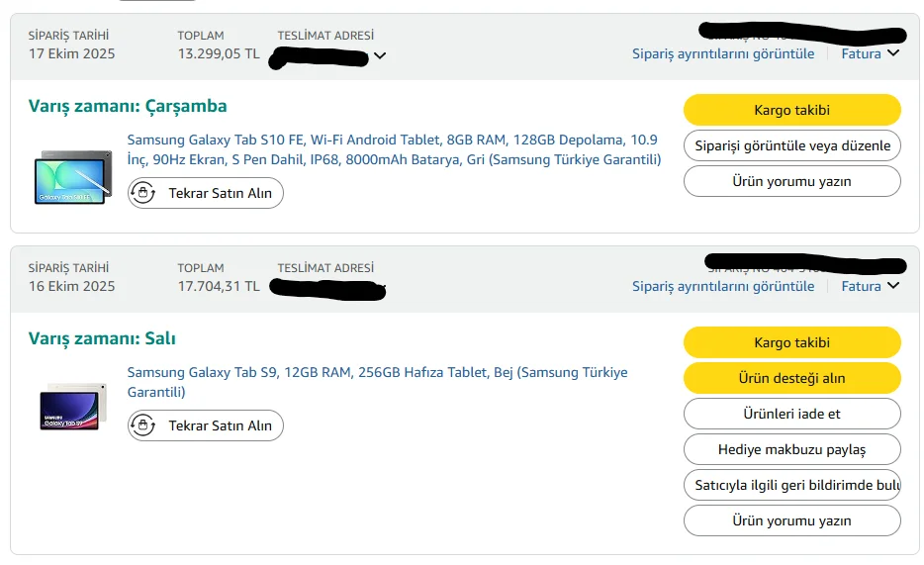Write a product review for Galaxy Tab S9
Screen dimensions: 924x565
[791, 520]
